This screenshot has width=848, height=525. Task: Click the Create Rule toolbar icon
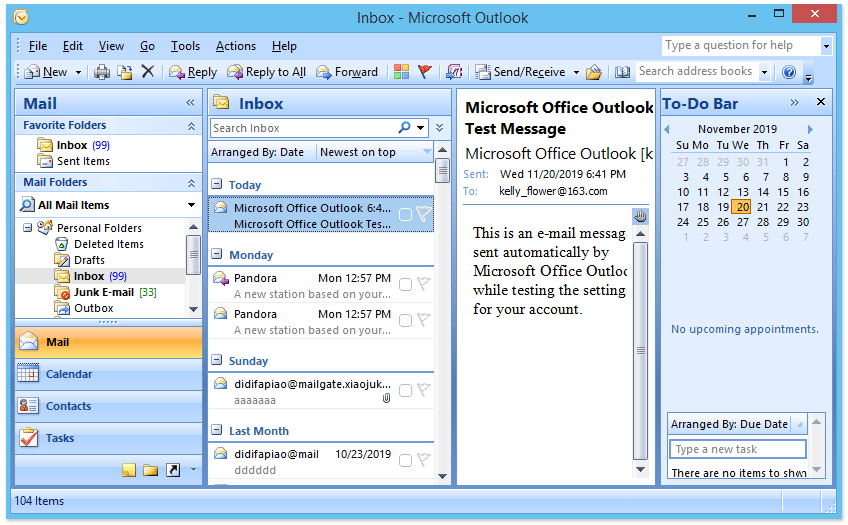point(454,72)
